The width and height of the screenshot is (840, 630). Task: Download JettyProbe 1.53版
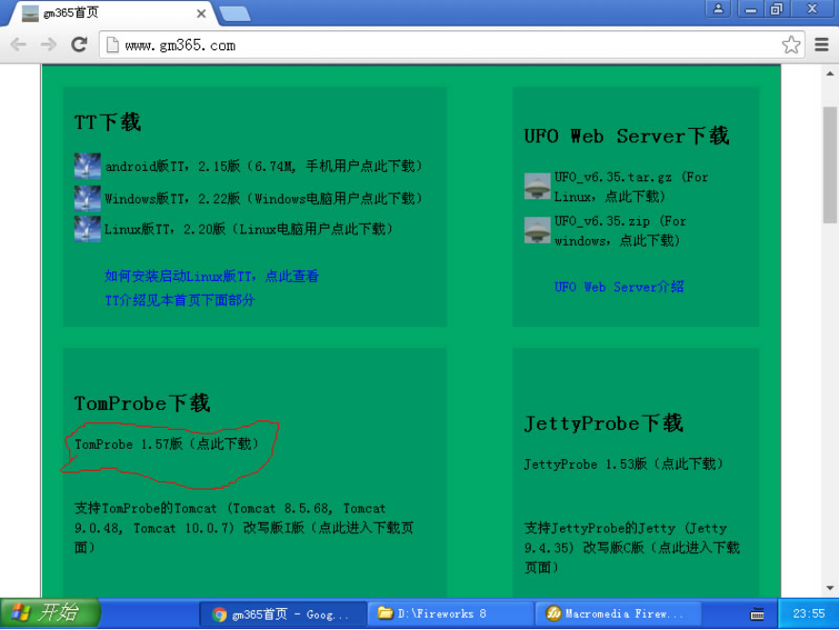pyautogui.click(x=624, y=463)
